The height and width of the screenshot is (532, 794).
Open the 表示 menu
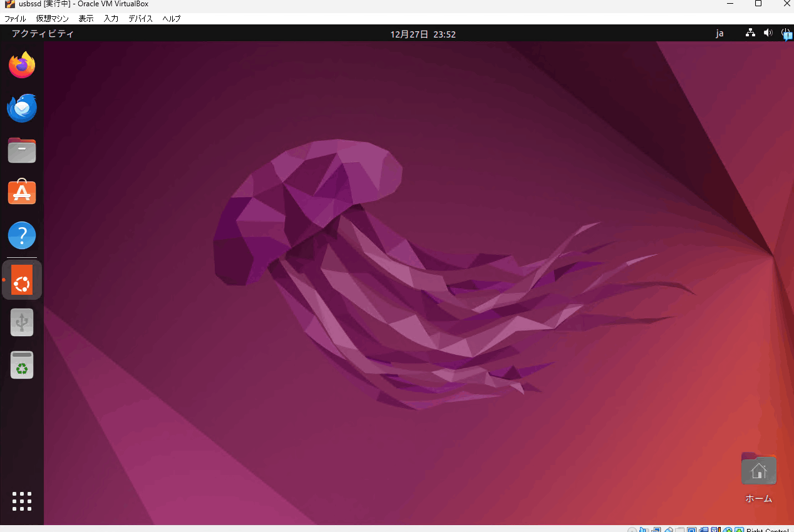click(86, 19)
